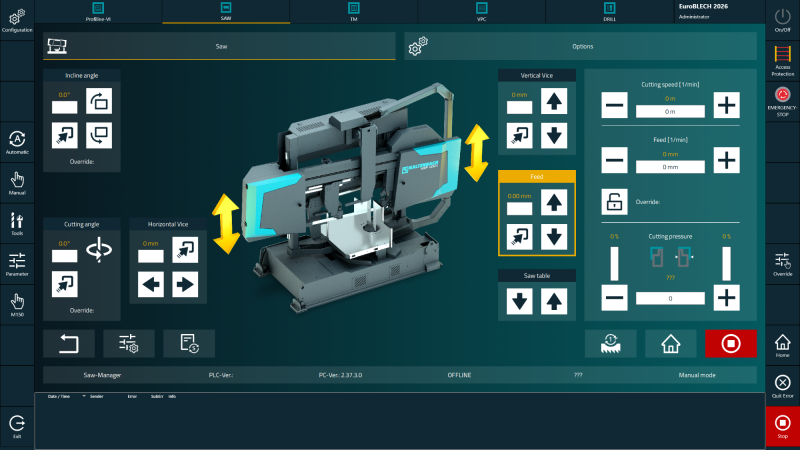Click Cutting angle go-to-position icon
Screen dimensions: 800x450
tap(64, 284)
